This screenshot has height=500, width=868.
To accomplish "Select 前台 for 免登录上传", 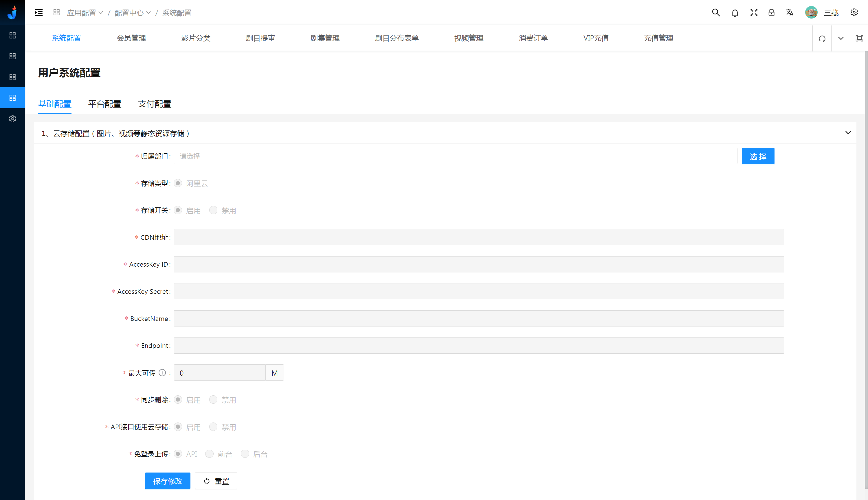I will point(209,454).
